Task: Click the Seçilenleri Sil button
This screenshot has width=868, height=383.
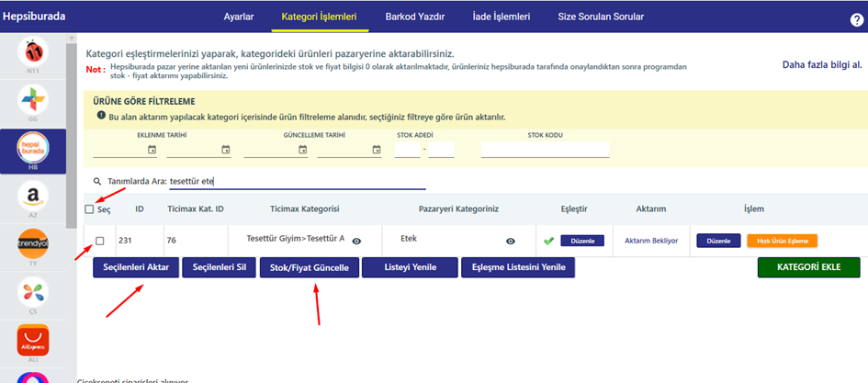Action: coord(220,267)
